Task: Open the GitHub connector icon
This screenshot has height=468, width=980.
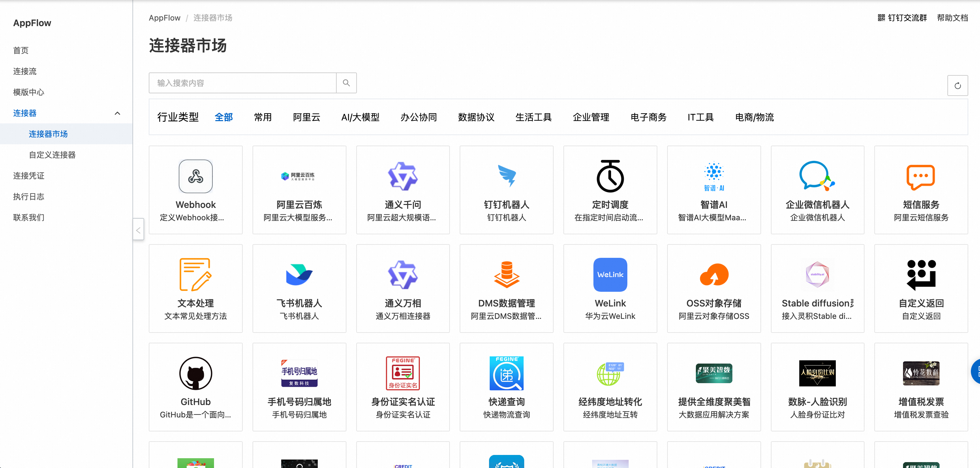Action: tap(195, 373)
